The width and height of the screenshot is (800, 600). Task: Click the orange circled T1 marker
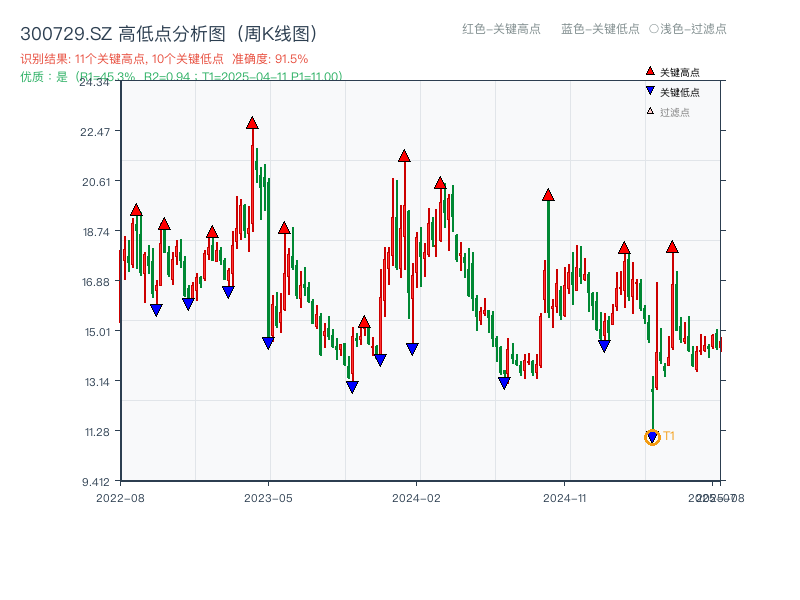coord(650,436)
